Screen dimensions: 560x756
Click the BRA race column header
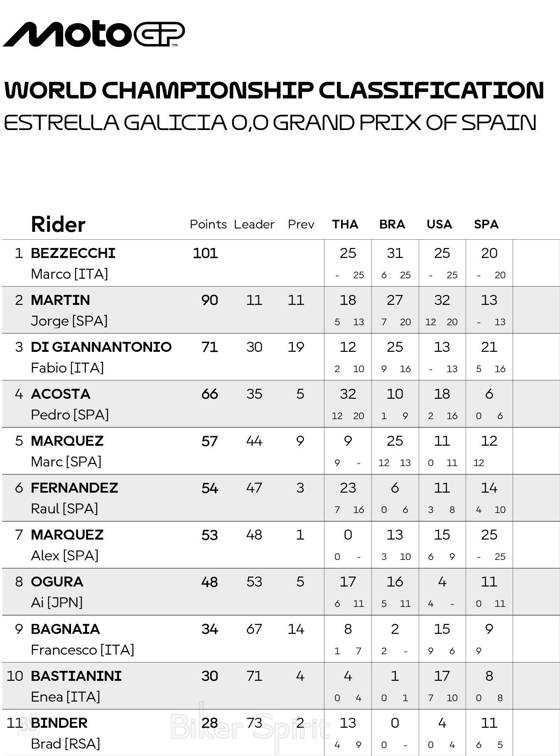[392, 224]
